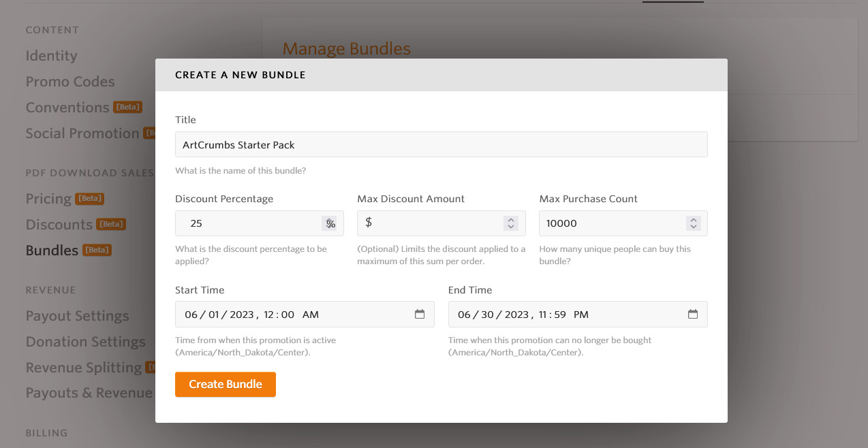Click the Beta badge next to Pricing
868x448 pixels.
coord(89,199)
